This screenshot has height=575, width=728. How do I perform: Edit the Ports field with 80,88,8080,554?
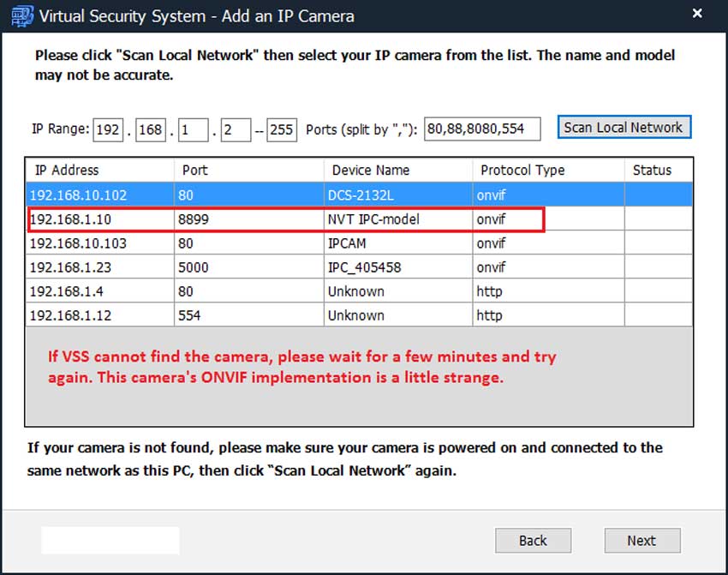(481, 130)
